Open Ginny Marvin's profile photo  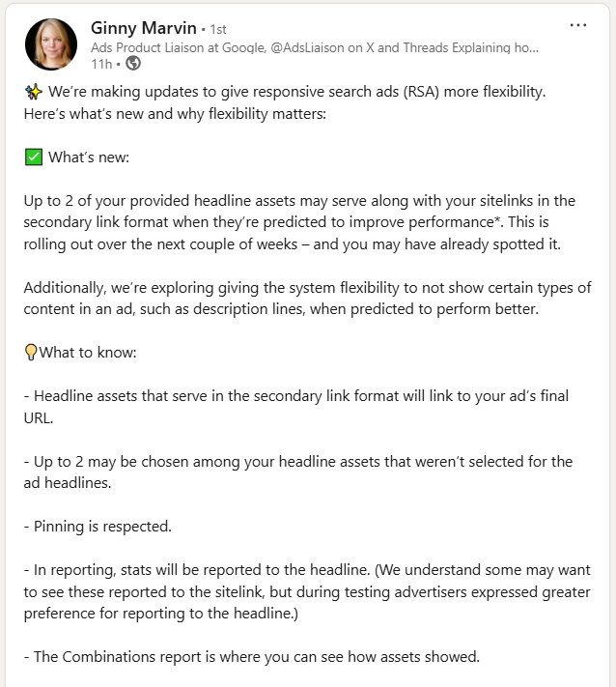point(51,44)
